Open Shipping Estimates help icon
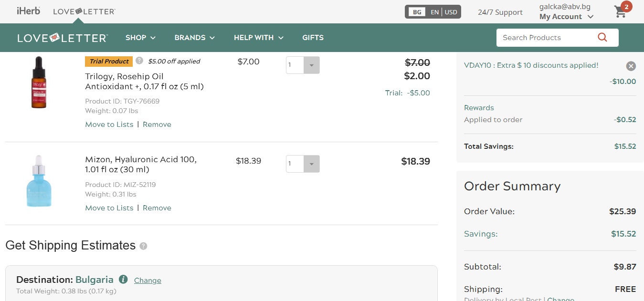 [143, 246]
